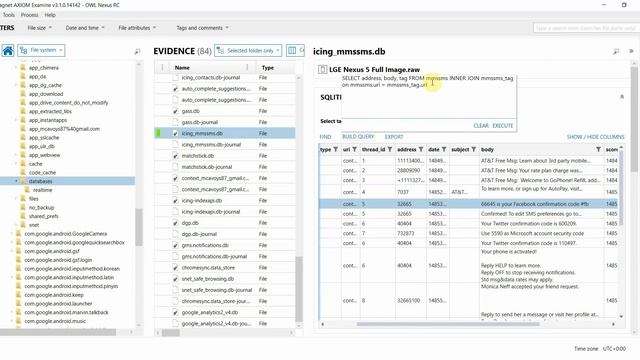Select the icing_contacts.db-journal file
The width and height of the screenshot is (640, 360).
tap(225, 78)
